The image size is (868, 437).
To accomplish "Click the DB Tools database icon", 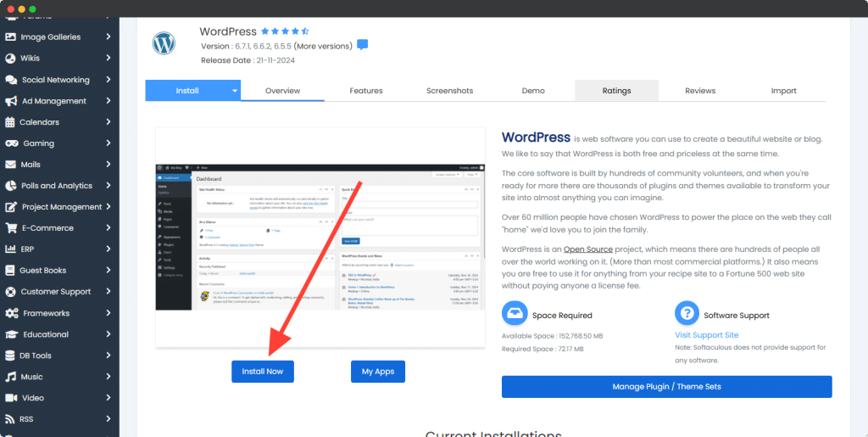I will pyautogui.click(x=9, y=356).
